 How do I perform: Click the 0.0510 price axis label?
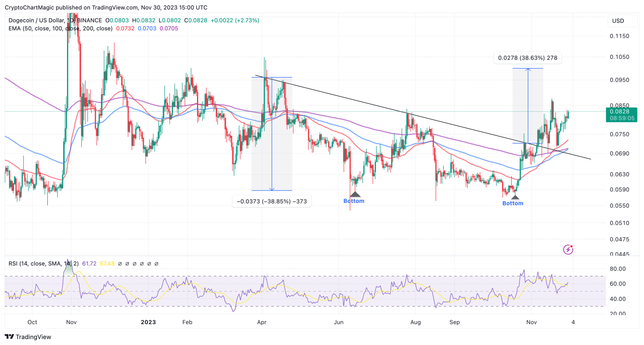[619, 223]
